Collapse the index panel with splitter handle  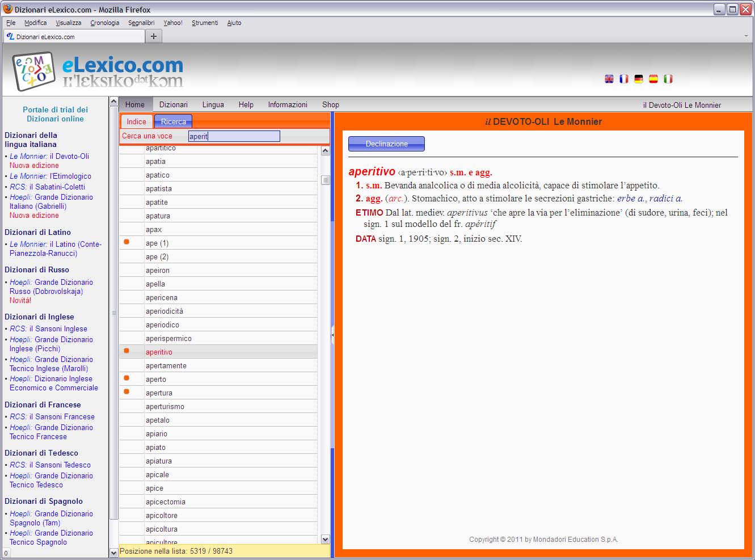click(332, 335)
